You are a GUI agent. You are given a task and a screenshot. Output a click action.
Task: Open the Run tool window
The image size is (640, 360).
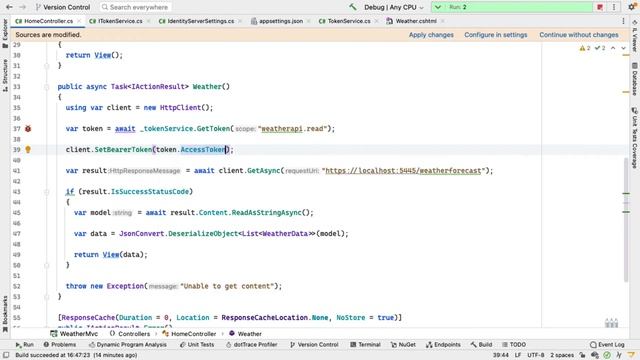(x=24, y=344)
